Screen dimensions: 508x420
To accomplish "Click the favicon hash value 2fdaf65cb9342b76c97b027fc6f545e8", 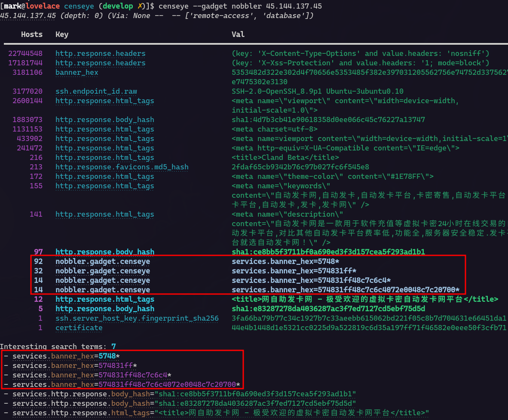I will pyautogui.click(x=300, y=167).
